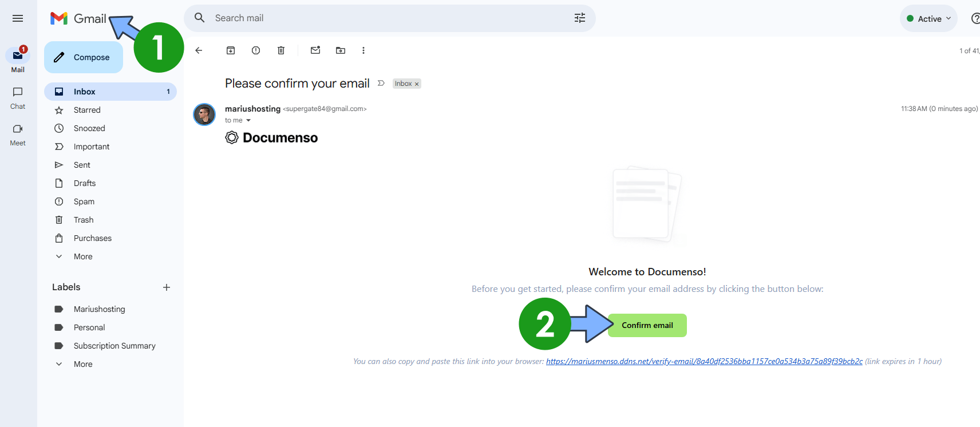Report spam icon in toolbar
The height and width of the screenshot is (427, 980).
[x=256, y=50]
